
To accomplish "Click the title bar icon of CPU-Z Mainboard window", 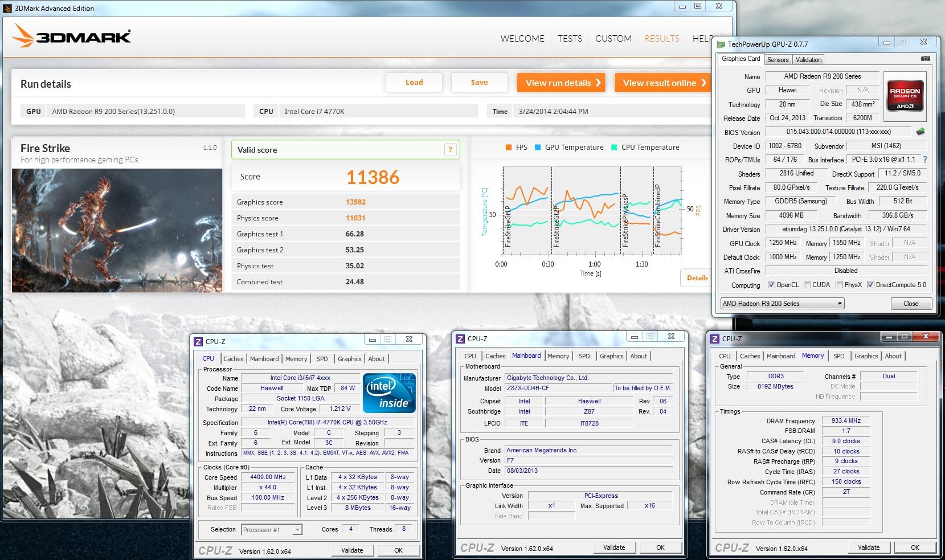I will pyautogui.click(x=460, y=338).
